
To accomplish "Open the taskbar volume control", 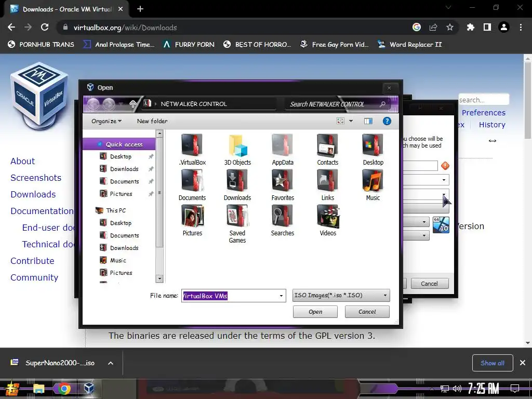I will (457, 389).
